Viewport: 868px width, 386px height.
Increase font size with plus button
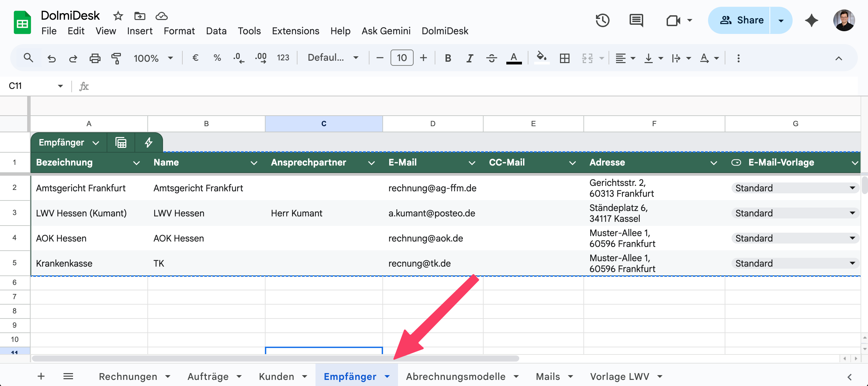tap(423, 58)
